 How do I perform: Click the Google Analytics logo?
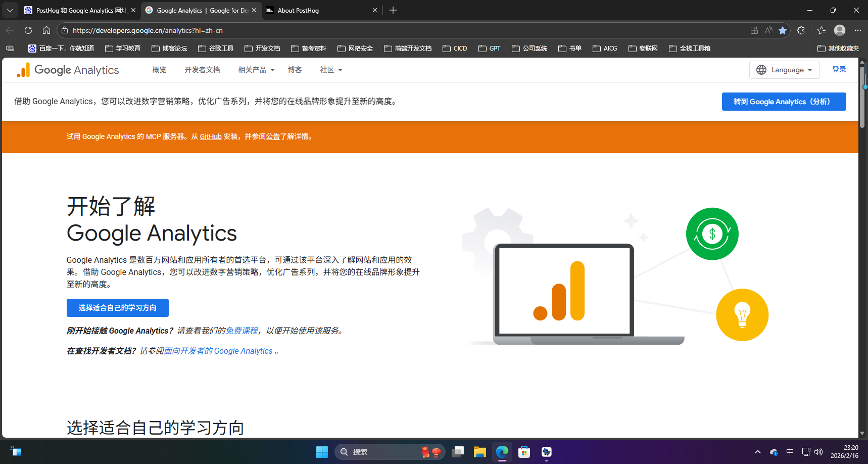click(x=68, y=69)
